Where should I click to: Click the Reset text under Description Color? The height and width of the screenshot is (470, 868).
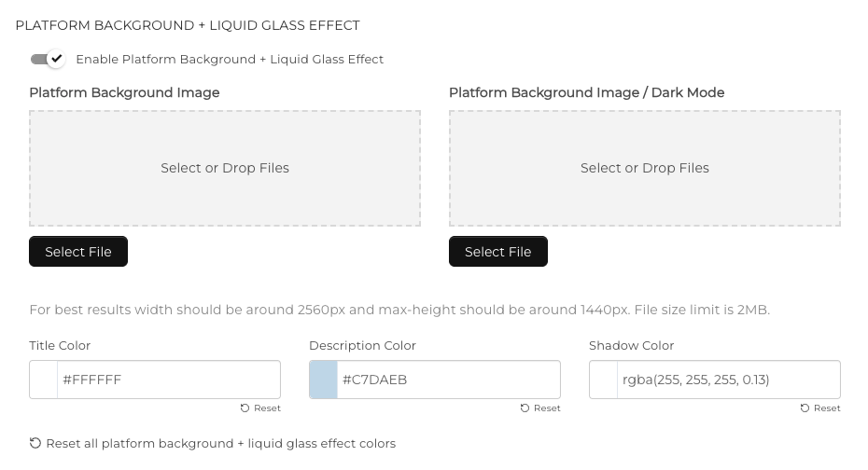[x=547, y=408]
